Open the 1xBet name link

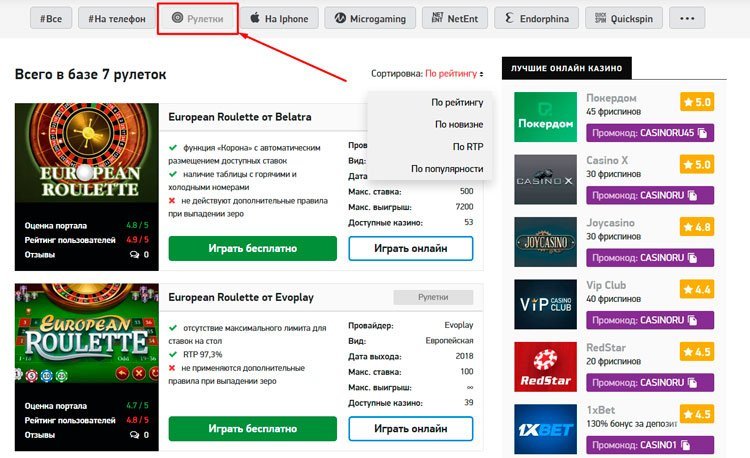(x=601, y=410)
